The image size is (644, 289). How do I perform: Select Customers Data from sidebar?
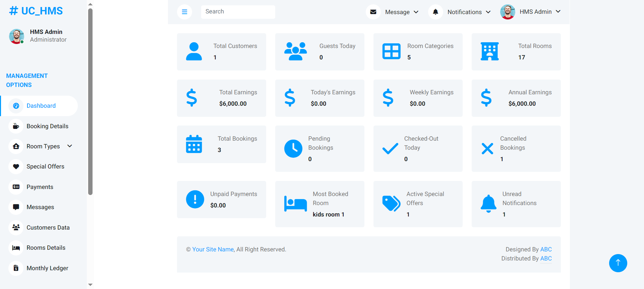pyautogui.click(x=48, y=228)
